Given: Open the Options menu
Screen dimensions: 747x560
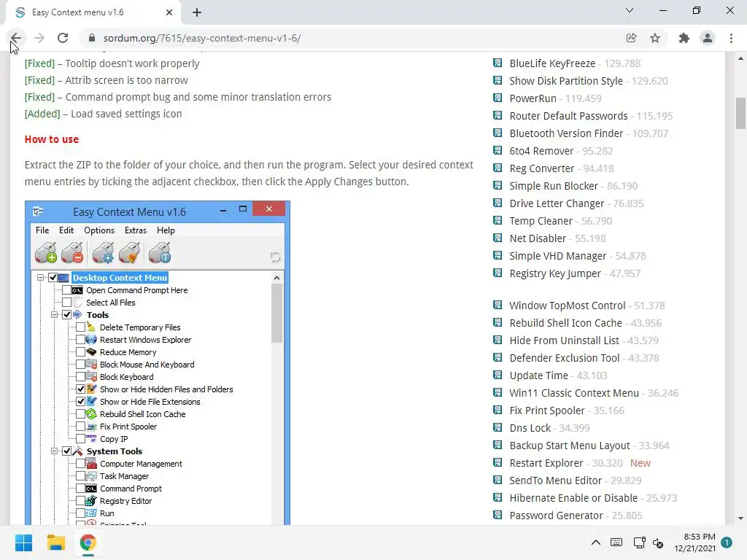Looking at the screenshot, I should coord(99,230).
